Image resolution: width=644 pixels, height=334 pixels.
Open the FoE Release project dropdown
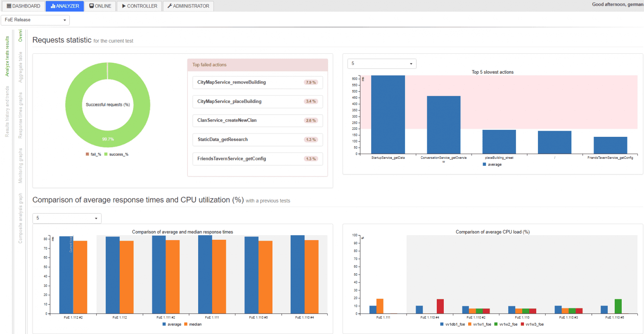[36, 20]
